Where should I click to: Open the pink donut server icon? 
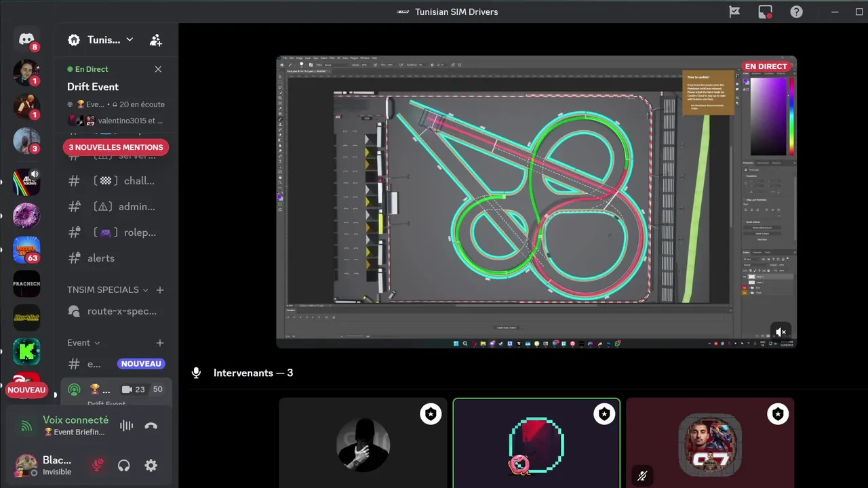(x=26, y=216)
